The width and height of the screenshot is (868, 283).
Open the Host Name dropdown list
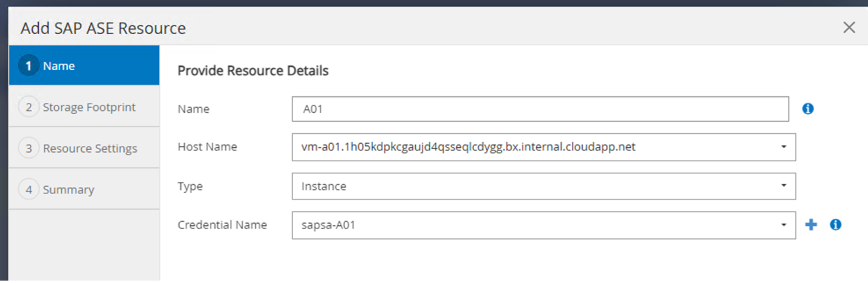click(x=543, y=147)
